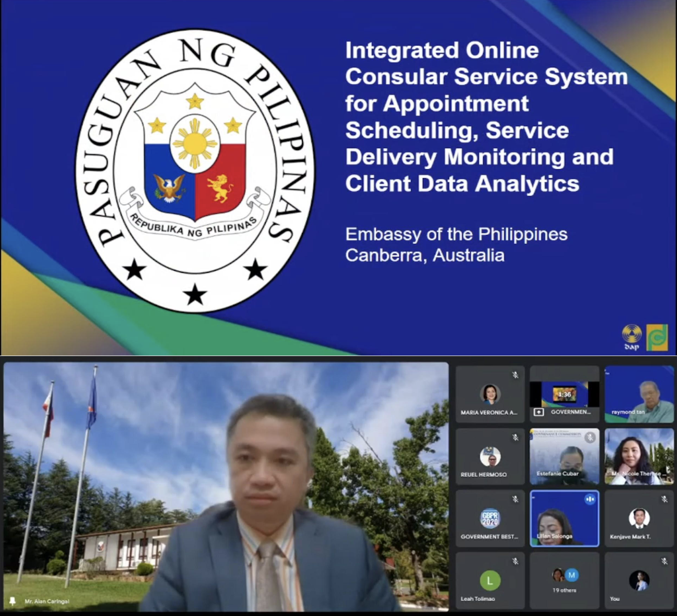The width and height of the screenshot is (677, 616).
Task: Click muted mic icon on Reuel Hermoso tile
Action: (x=516, y=438)
